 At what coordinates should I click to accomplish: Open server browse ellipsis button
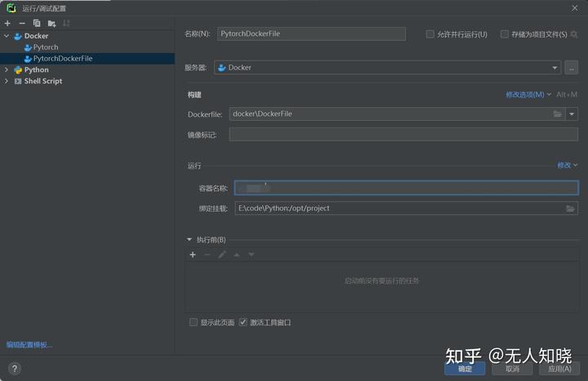pyautogui.click(x=571, y=68)
